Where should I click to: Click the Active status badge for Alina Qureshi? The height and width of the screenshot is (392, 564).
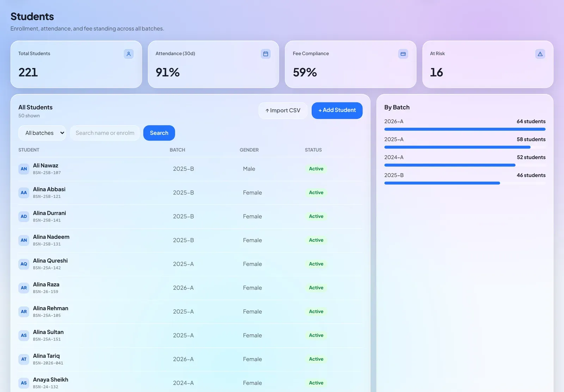point(316,264)
